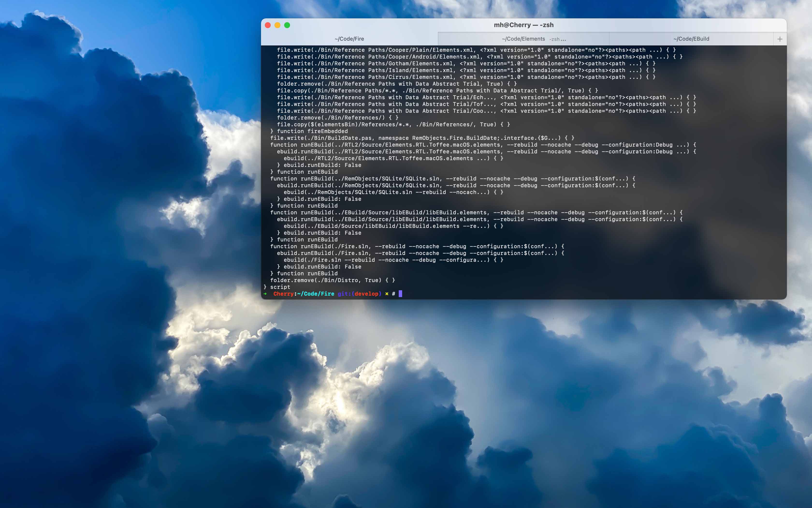Switch to the ~/Code/Elements tab
The height and width of the screenshot is (508, 812).
[523, 39]
